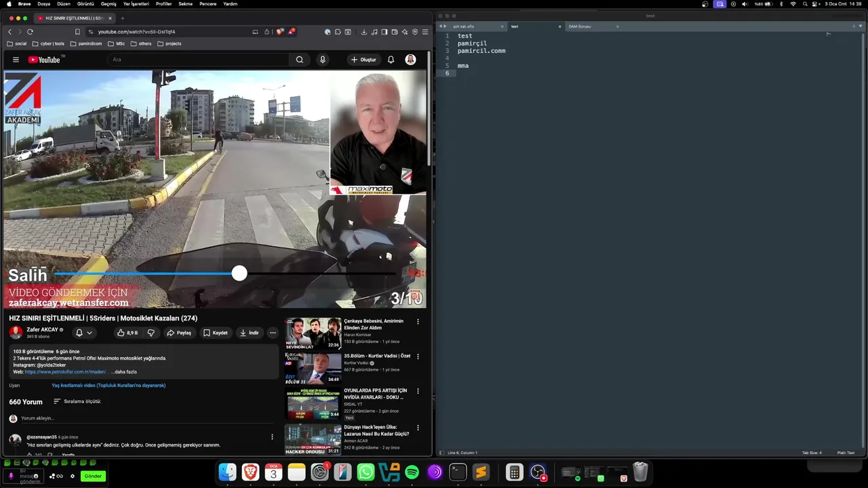The width and height of the screenshot is (868, 488).
Task: Open Brave main hamburger menu
Action: pos(425,32)
